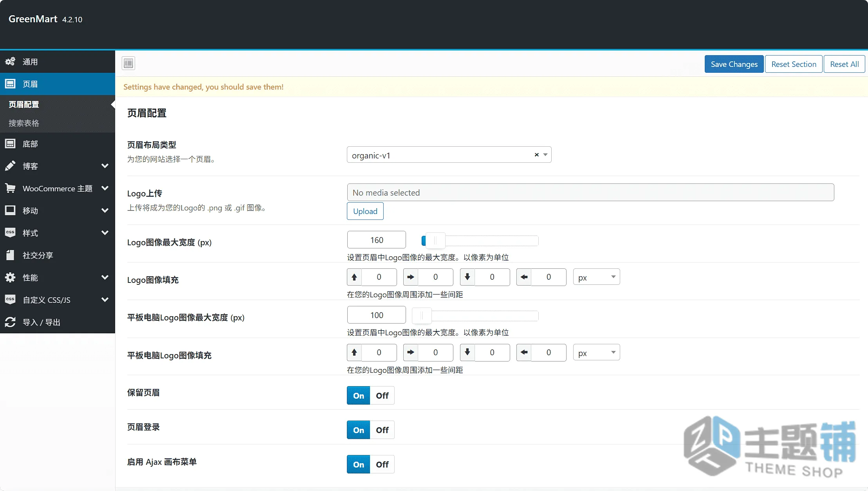Turn 保留页眉 On

(358, 396)
